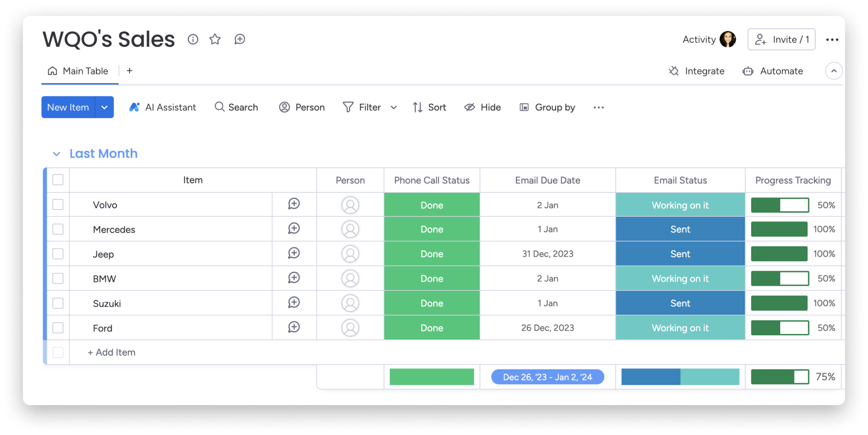
Task: Open Mercedes progress bar 100%
Action: tap(779, 229)
